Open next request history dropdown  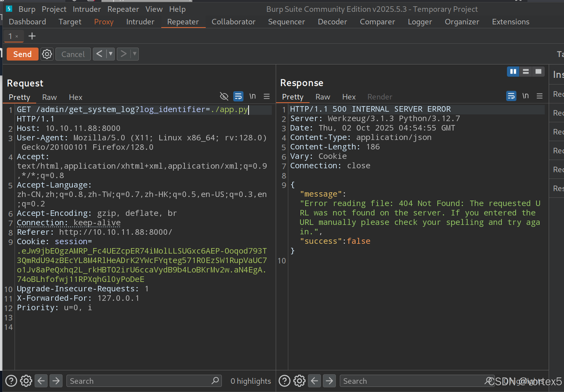click(x=134, y=54)
